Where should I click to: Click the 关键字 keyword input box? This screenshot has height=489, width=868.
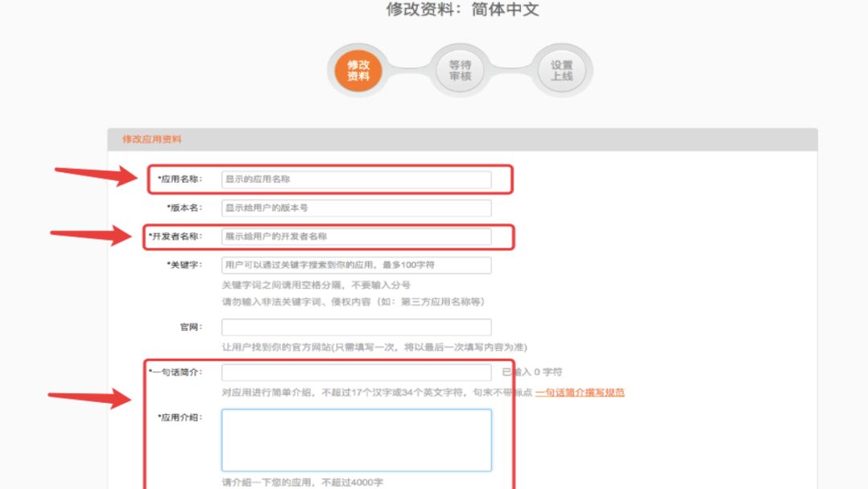pos(356,265)
